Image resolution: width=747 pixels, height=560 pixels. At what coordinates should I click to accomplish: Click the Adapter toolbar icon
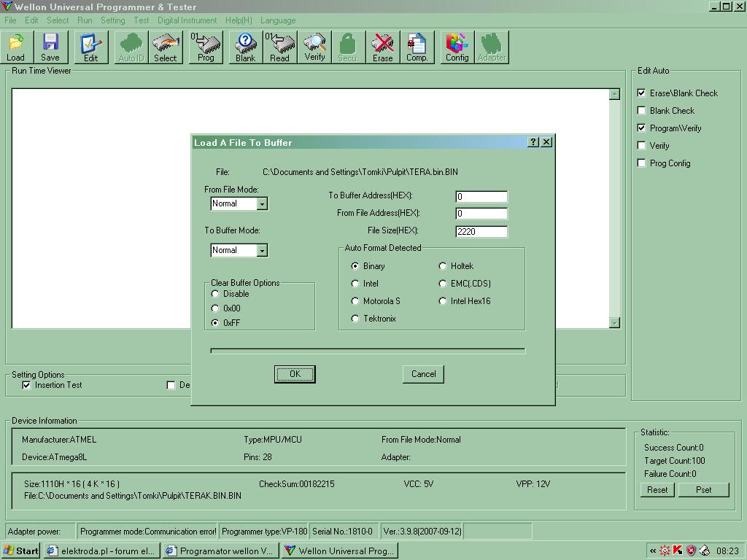pyautogui.click(x=492, y=47)
